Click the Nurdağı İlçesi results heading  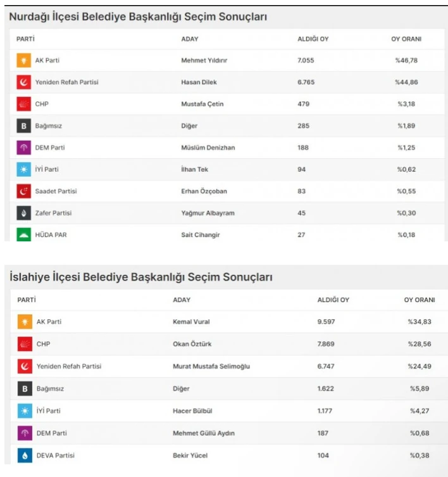(x=138, y=17)
